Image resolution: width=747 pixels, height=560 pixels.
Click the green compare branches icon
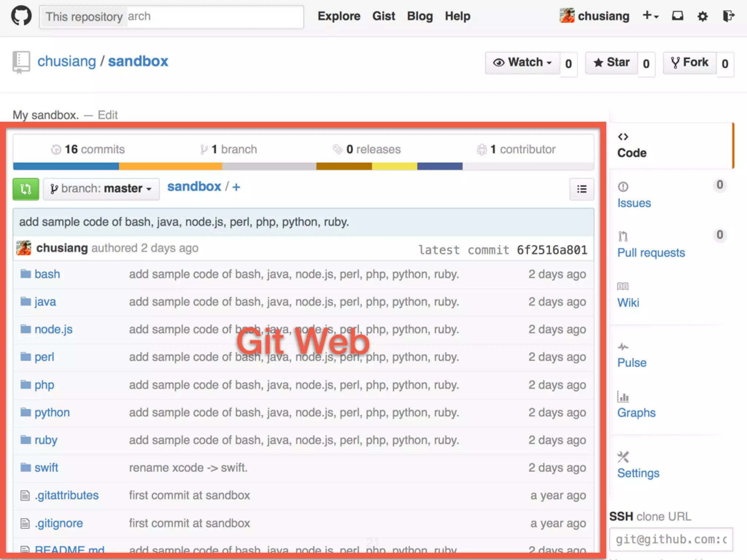(26, 189)
